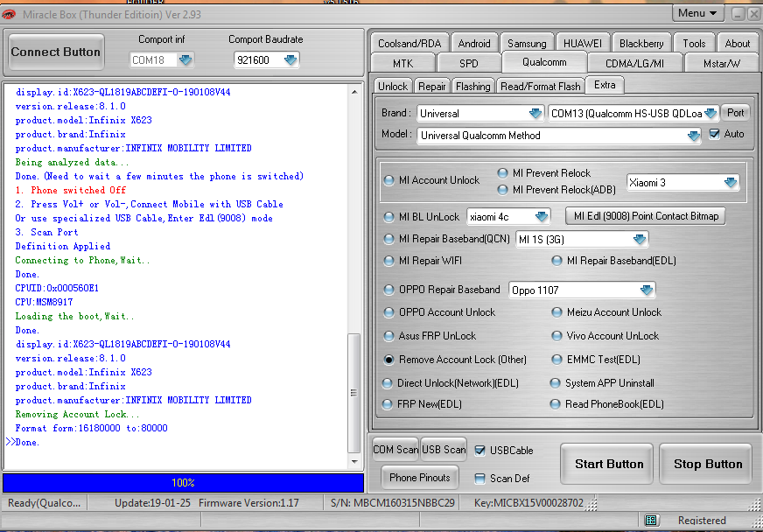The height and width of the screenshot is (532, 763).
Task: Select FRP New(EDL) radio option
Action: pyautogui.click(x=388, y=404)
